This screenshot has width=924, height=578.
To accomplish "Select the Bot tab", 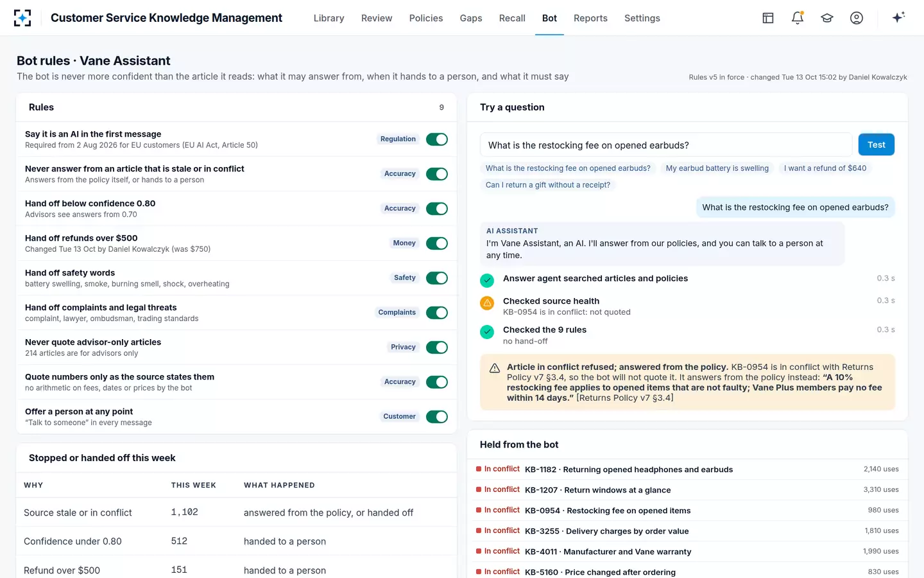I will pos(549,18).
